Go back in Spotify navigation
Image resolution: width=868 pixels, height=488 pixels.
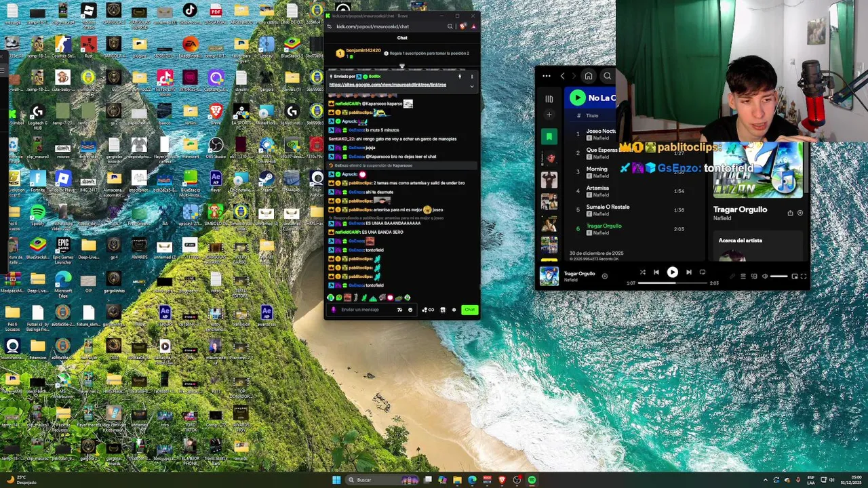(x=562, y=76)
